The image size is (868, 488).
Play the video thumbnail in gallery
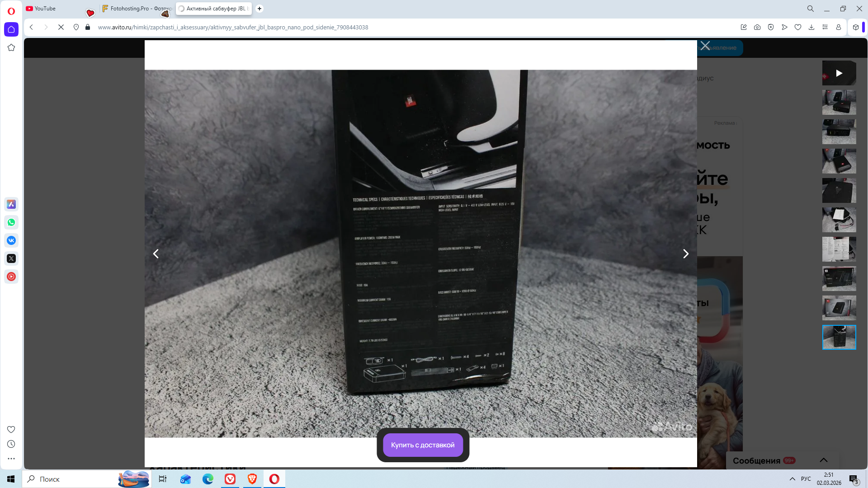[839, 73]
